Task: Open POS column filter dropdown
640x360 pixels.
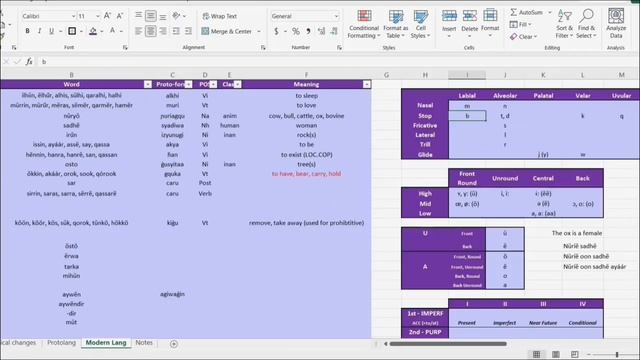Action: click(x=213, y=84)
